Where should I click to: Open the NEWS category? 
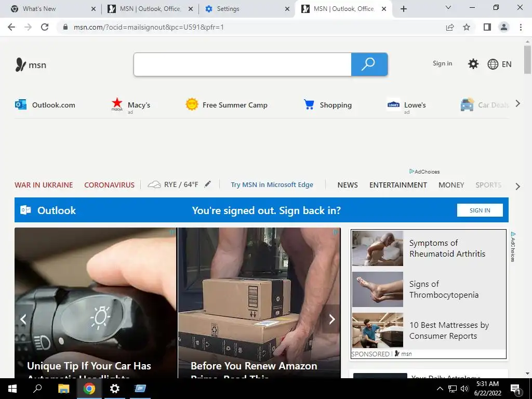pyautogui.click(x=348, y=185)
